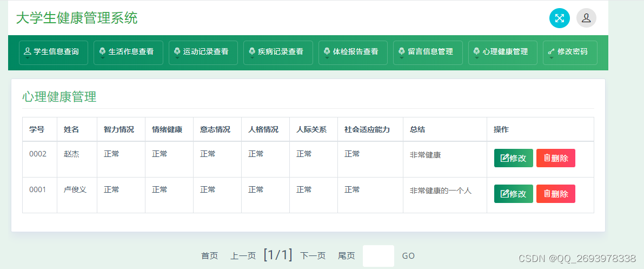Click the icon beside 体检报告查看
The height and width of the screenshot is (269, 644).
pyautogui.click(x=327, y=51)
